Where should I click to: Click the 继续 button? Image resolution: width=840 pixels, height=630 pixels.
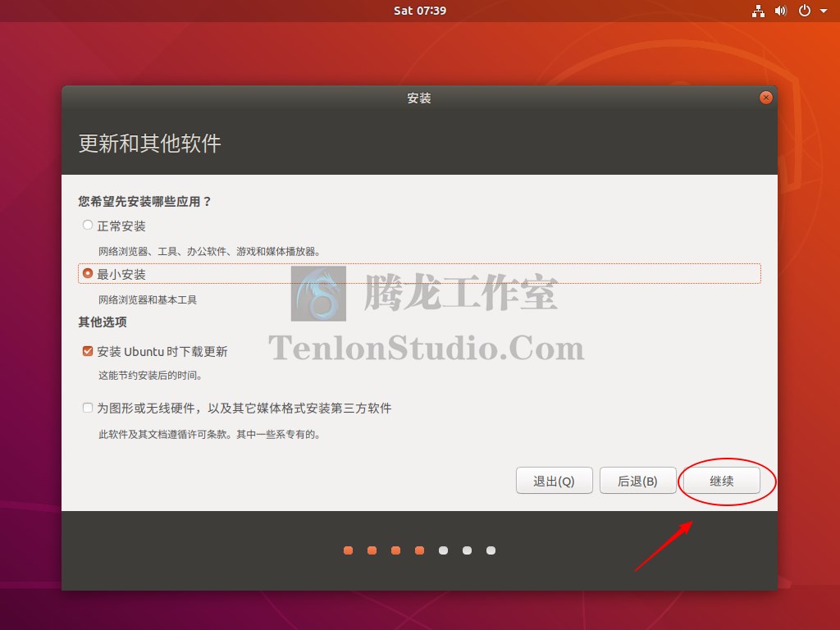coord(721,481)
